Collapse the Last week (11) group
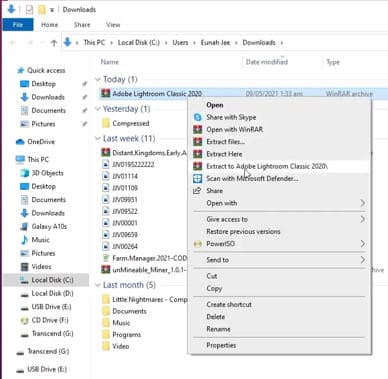 98,138
